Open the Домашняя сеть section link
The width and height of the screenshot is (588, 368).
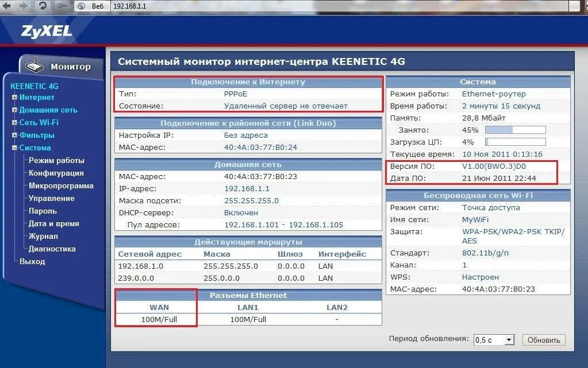[48, 110]
